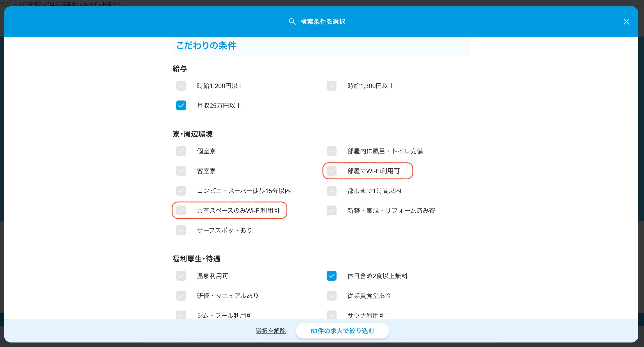Select the circled 共有スペースのみWi-Fi利用可 option
644x347 pixels.
(181, 210)
